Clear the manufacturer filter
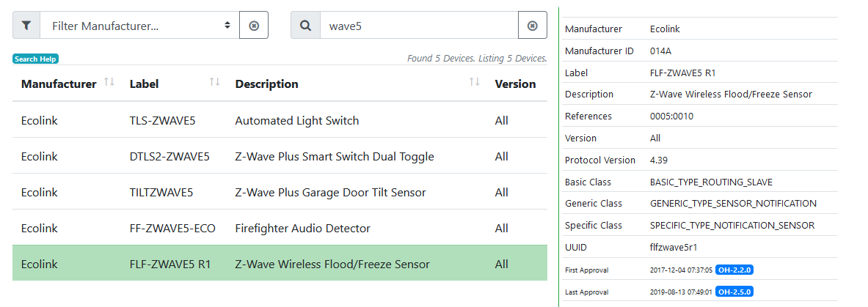Screen dimensions: 868x307 pos(254,26)
